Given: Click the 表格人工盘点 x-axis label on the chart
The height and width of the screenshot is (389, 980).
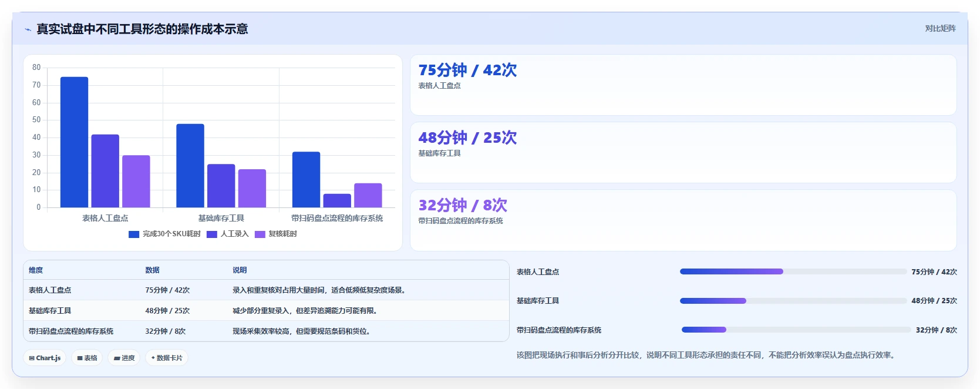Looking at the screenshot, I should [x=105, y=218].
